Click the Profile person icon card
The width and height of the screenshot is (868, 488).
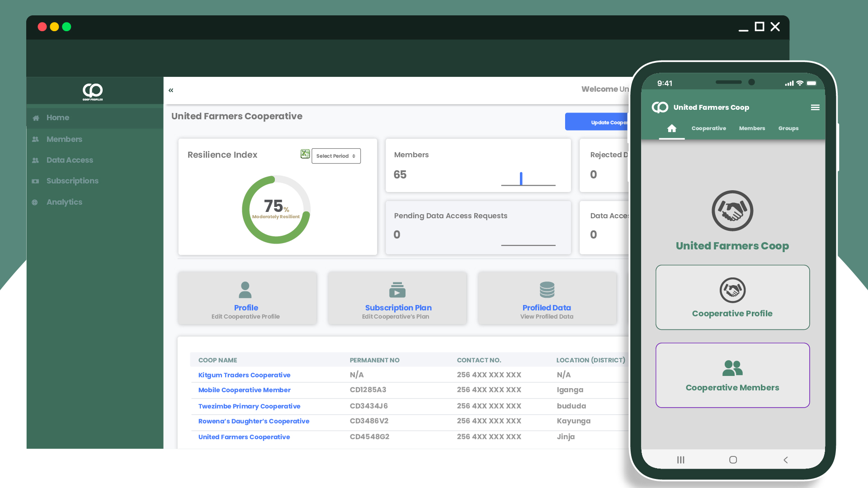point(245,290)
